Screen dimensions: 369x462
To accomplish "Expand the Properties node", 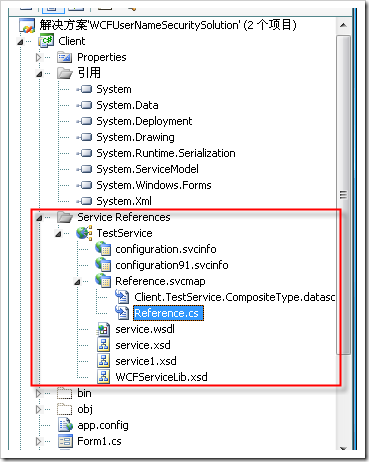I will tap(39, 57).
